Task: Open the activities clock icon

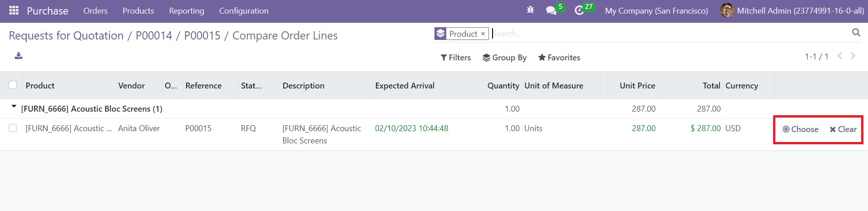Action: coord(579,10)
